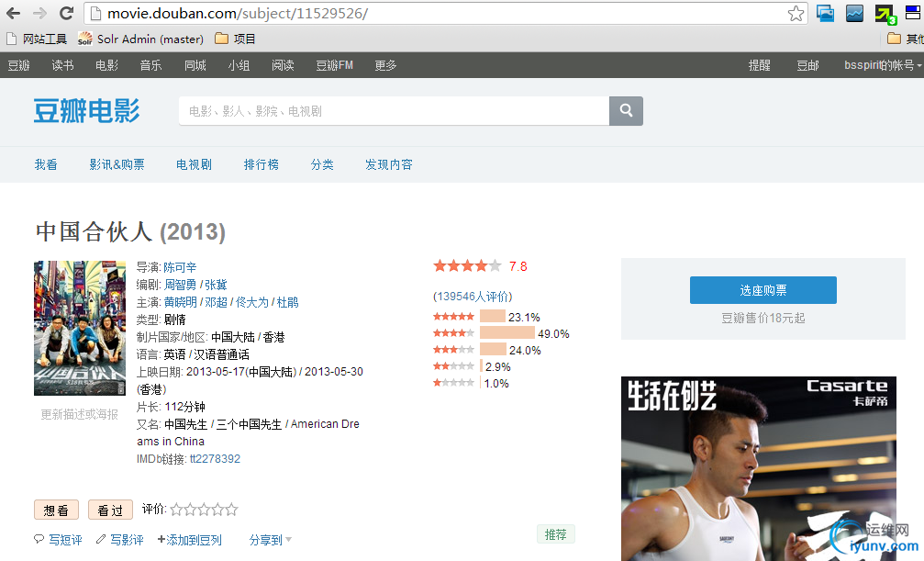
Task: Expand the 分享到 dropdown
Action: pyautogui.click(x=271, y=540)
